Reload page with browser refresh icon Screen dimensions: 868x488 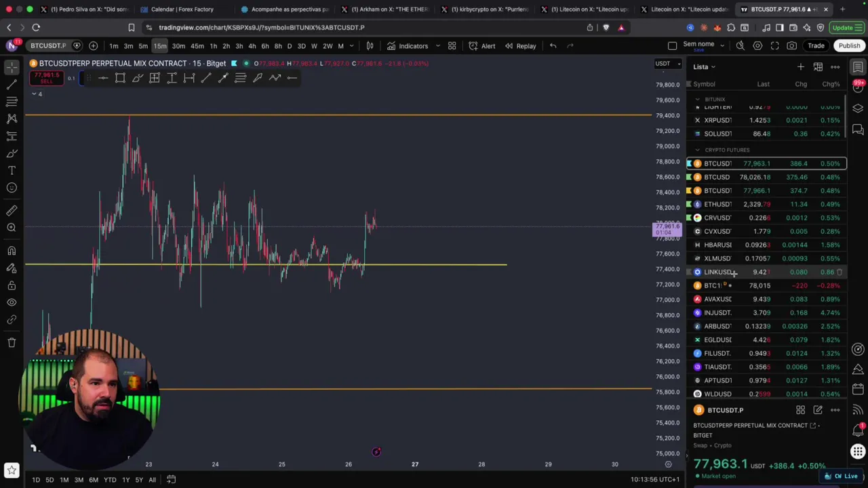pos(36,27)
